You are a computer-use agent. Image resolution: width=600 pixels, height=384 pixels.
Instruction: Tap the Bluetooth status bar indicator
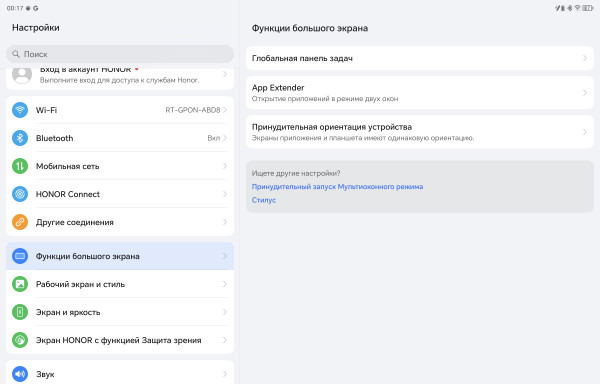pyautogui.click(x=570, y=8)
